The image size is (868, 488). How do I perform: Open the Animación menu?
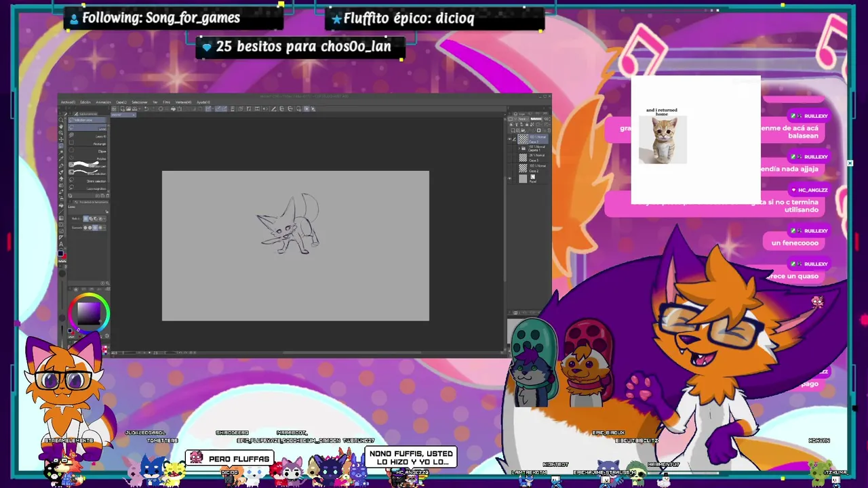tap(104, 102)
